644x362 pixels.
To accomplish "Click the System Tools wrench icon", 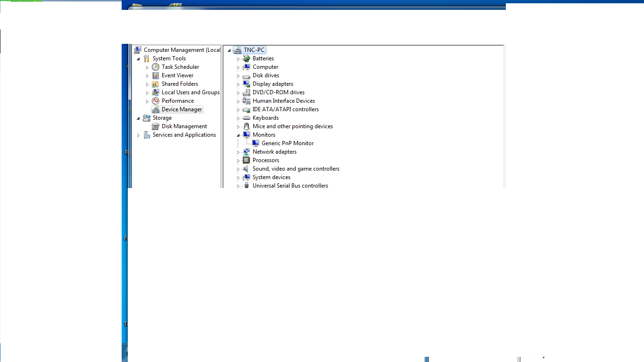I will (147, 58).
